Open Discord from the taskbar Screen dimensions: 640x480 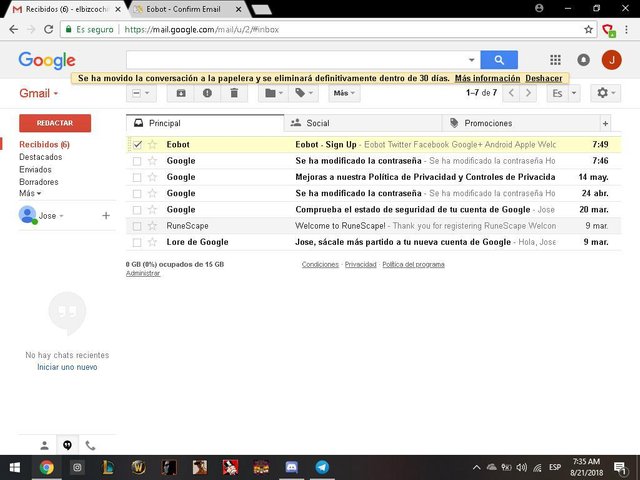(x=291, y=467)
